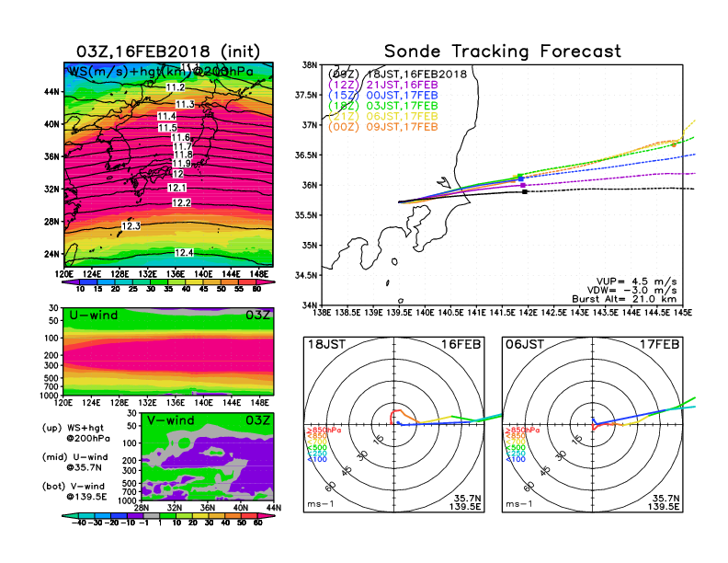Click the 'Sonde Tracking Forecast' heading
This screenshot has height=563, width=728.
click(503, 52)
